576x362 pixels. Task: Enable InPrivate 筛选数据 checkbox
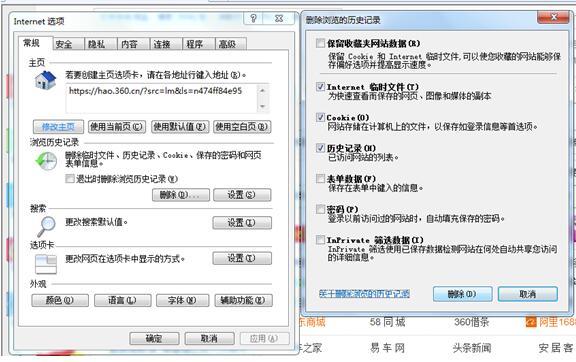point(320,240)
